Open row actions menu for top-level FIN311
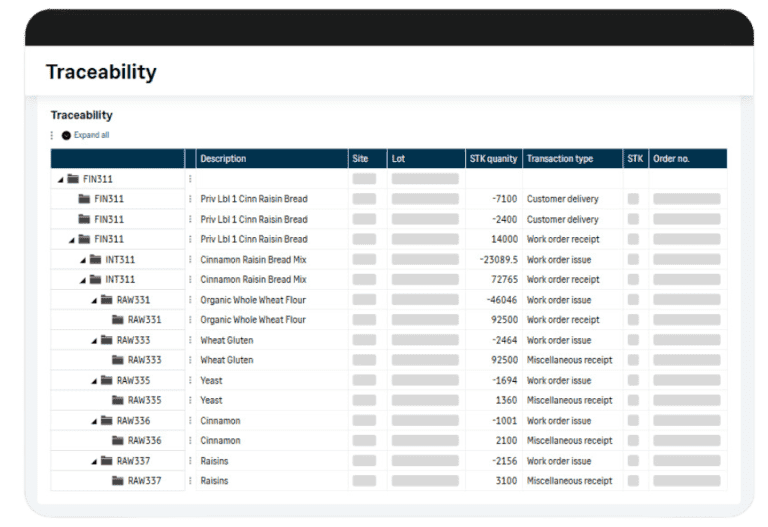This screenshot has height=527, width=768. point(190,179)
